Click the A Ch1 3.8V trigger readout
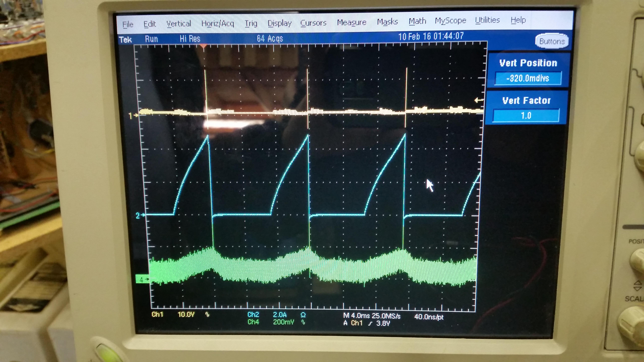 click(366, 323)
